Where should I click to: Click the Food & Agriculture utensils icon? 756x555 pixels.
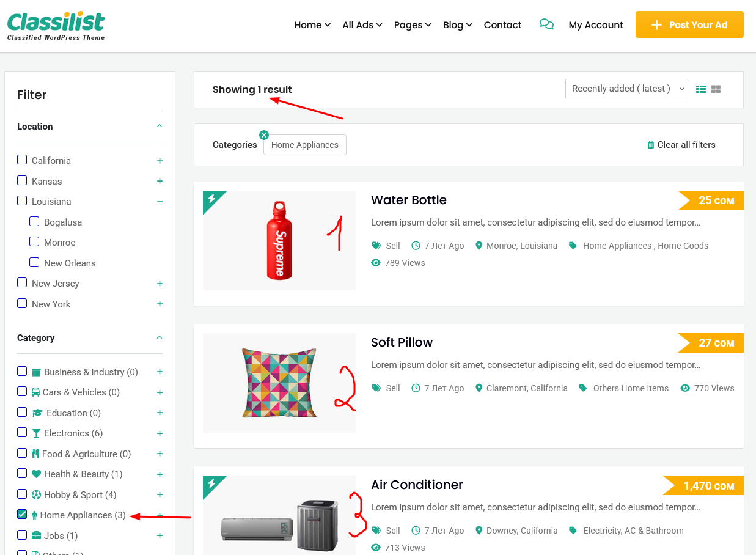[35, 454]
